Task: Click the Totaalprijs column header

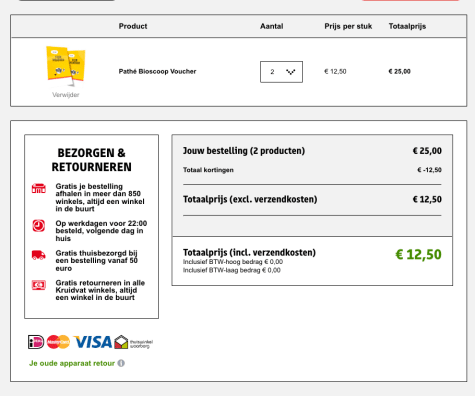Action: point(407,26)
